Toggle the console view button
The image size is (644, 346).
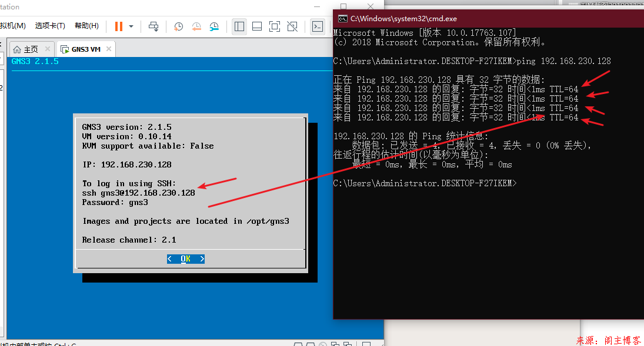pyautogui.click(x=318, y=26)
